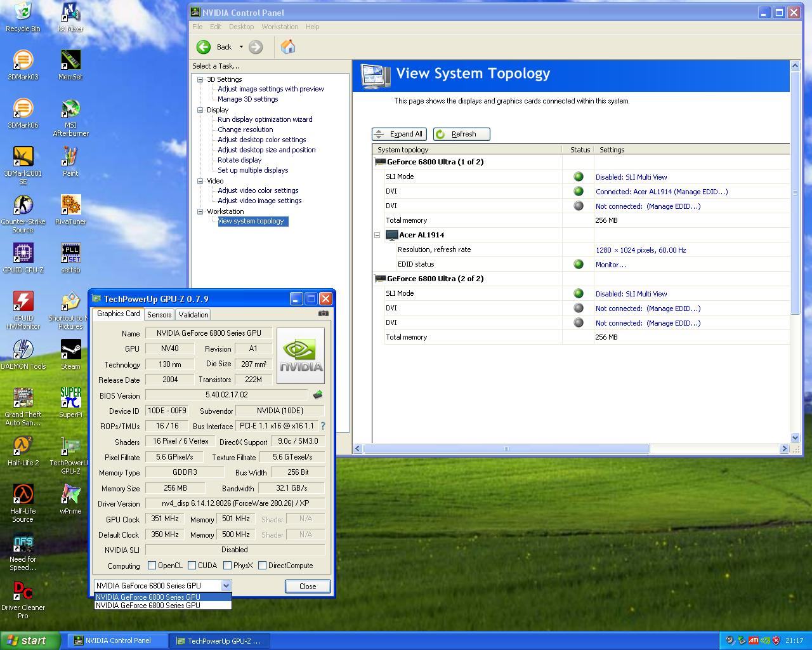The image size is (812, 650).
Task: Open the Recycle Bin desktop icon
Action: click(23, 17)
